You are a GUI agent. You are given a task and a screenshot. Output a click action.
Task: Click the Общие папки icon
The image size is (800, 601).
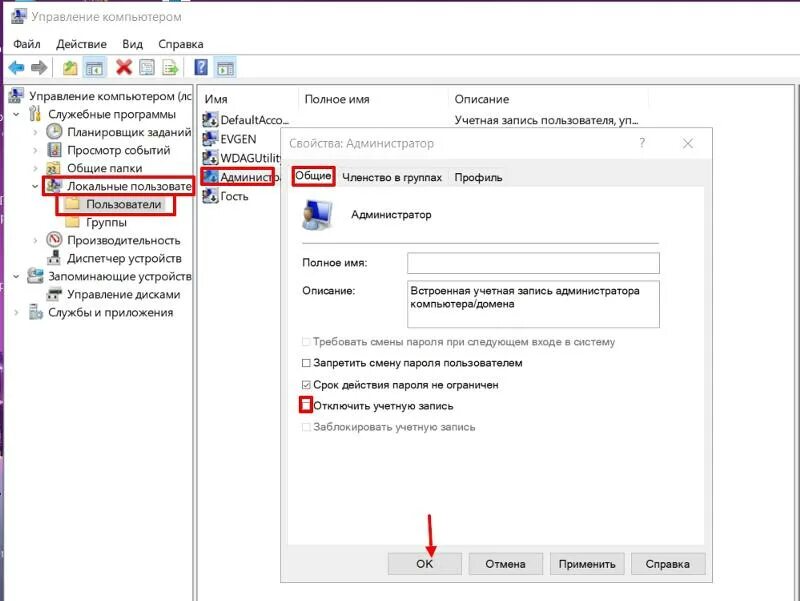54,168
